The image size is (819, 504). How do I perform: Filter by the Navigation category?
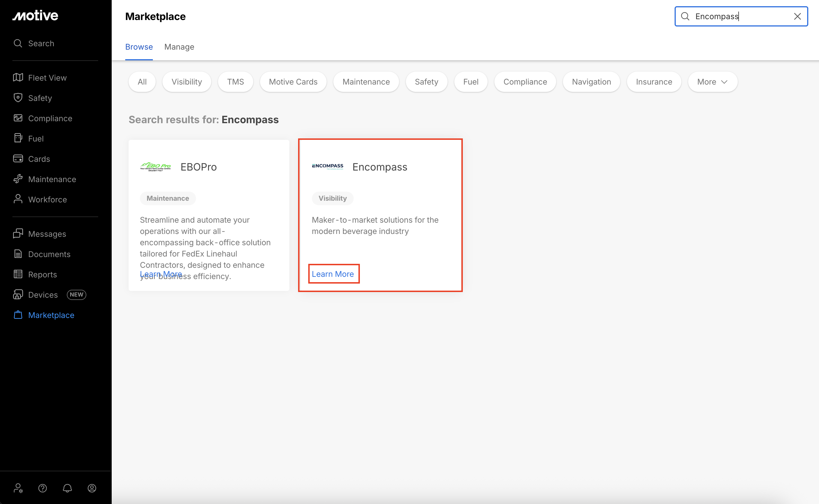[591, 82]
